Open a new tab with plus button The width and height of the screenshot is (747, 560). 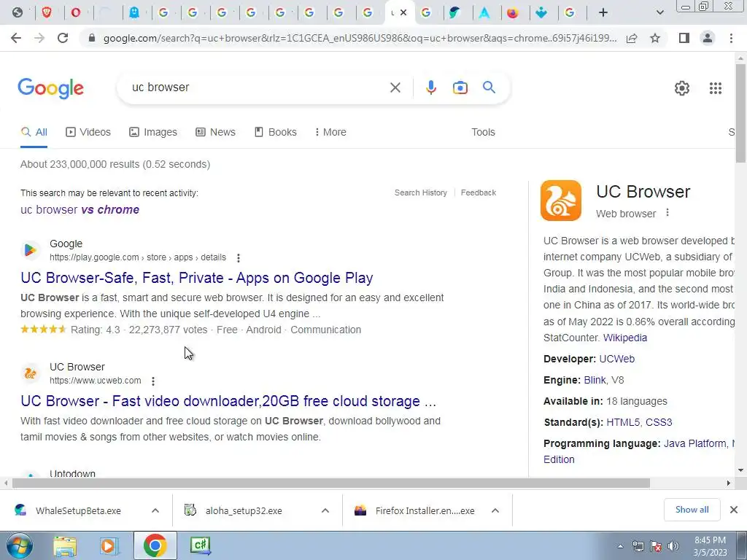pos(603,13)
